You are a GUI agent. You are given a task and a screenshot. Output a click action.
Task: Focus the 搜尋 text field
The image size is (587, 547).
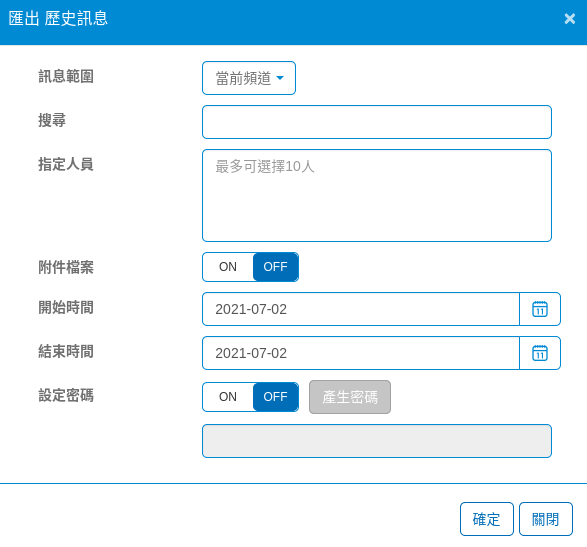click(377, 122)
